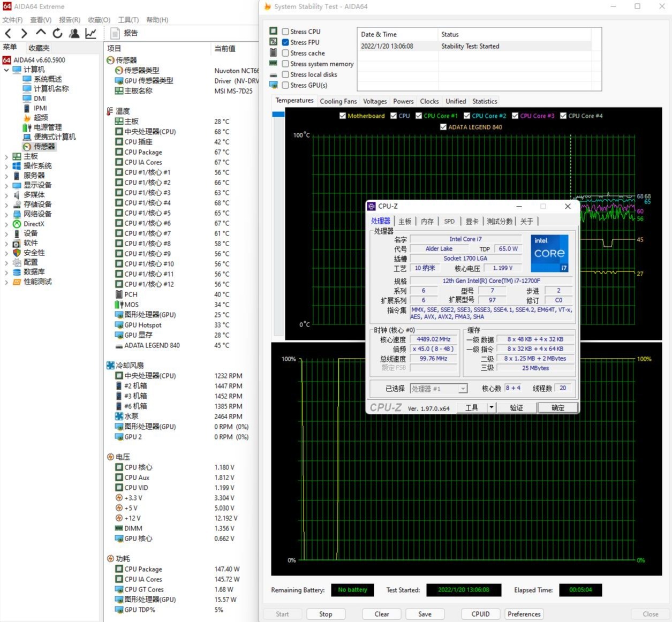Select 超频 overclock entry in tree
This screenshot has height=622, width=672.
[41, 118]
